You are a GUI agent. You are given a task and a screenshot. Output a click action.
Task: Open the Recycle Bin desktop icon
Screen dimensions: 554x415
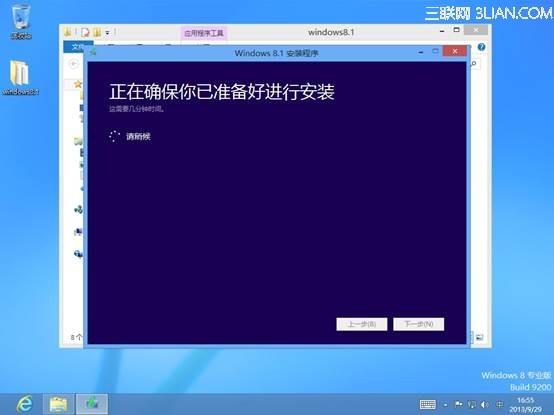(x=21, y=22)
